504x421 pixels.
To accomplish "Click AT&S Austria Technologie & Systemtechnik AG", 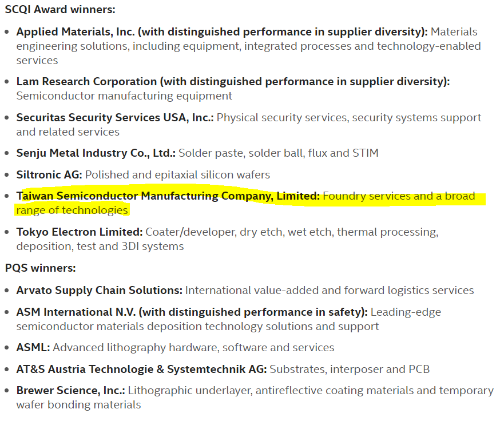I will [141, 370].
